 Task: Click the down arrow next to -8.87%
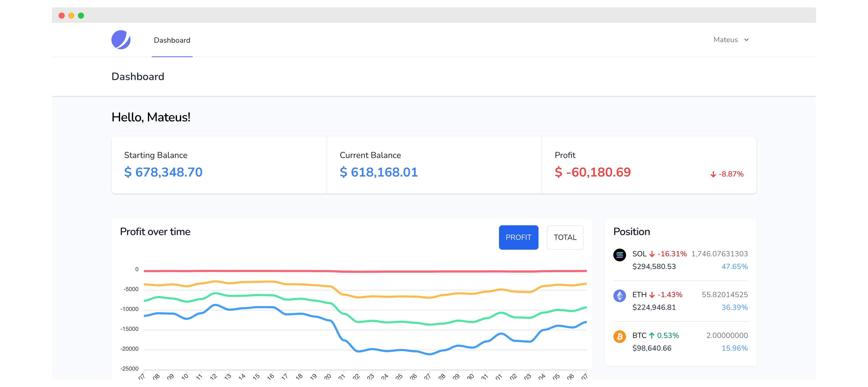pyautogui.click(x=713, y=174)
